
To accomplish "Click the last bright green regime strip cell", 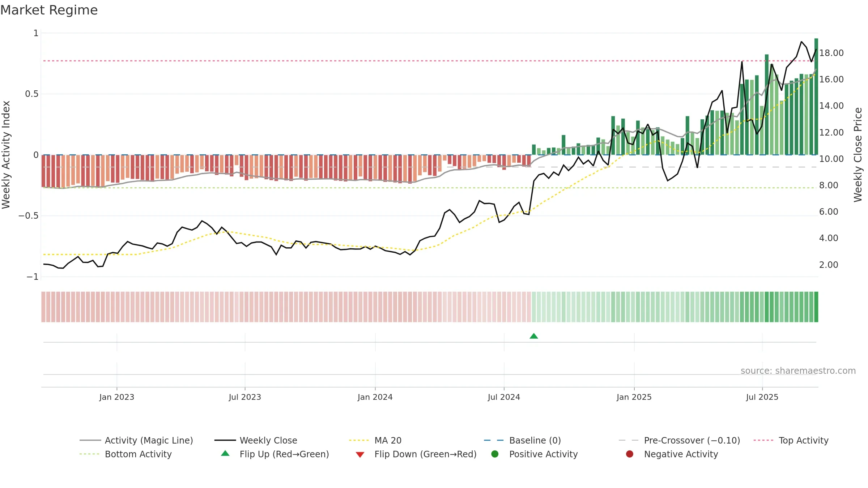I will [x=816, y=307].
